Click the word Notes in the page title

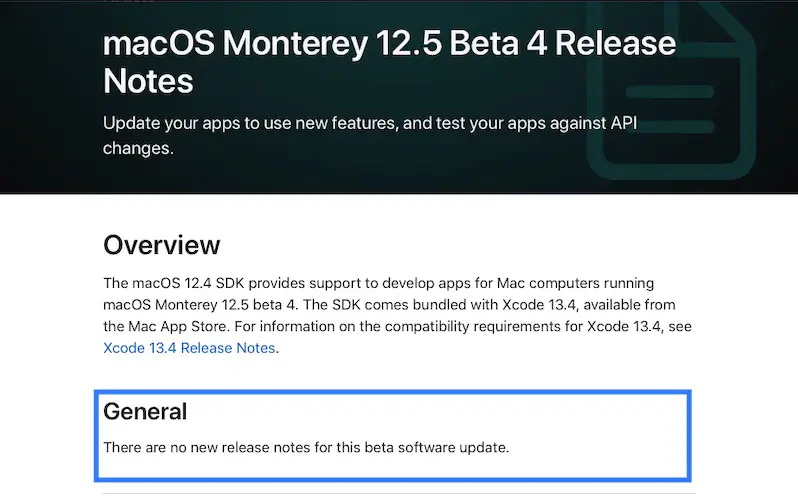pyautogui.click(x=148, y=80)
